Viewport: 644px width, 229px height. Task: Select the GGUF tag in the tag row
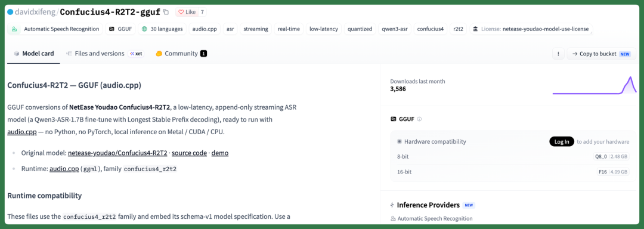[120, 29]
